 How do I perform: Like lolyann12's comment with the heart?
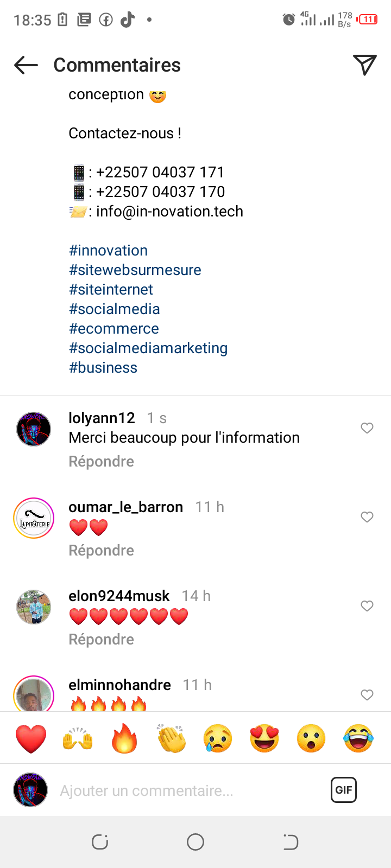(x=367, y=428)
